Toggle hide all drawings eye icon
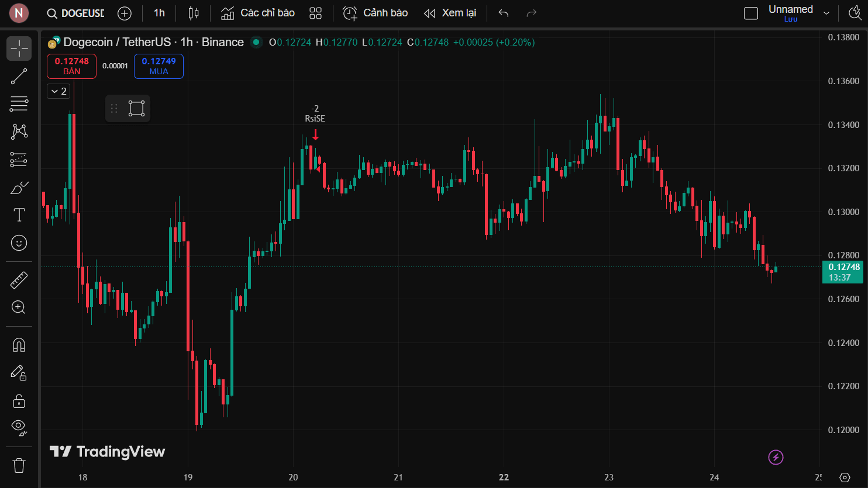The height and width of the screenshot is (488, 868). [x=19, y=428]
